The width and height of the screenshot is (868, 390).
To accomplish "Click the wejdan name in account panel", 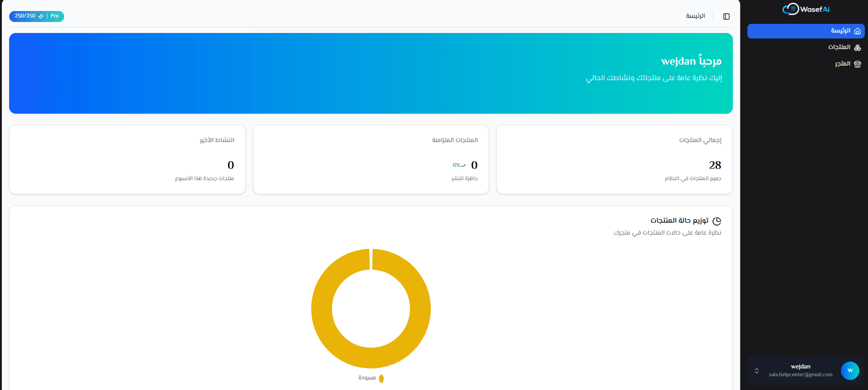I will tap(801, 367).
